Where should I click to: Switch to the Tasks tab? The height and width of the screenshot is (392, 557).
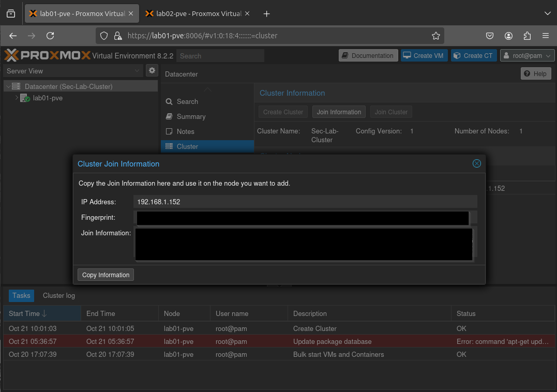pos(21,295)
